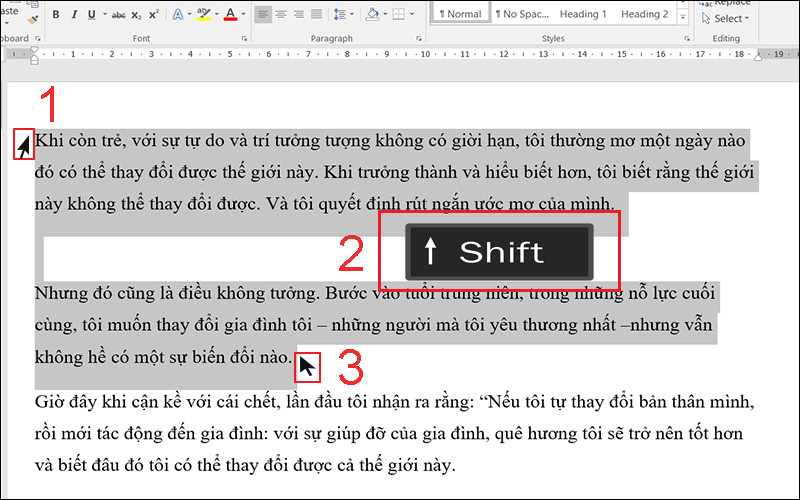The image size is (800, 500).
Task: Click the Text Effects icon
Action: pos(178,14)
